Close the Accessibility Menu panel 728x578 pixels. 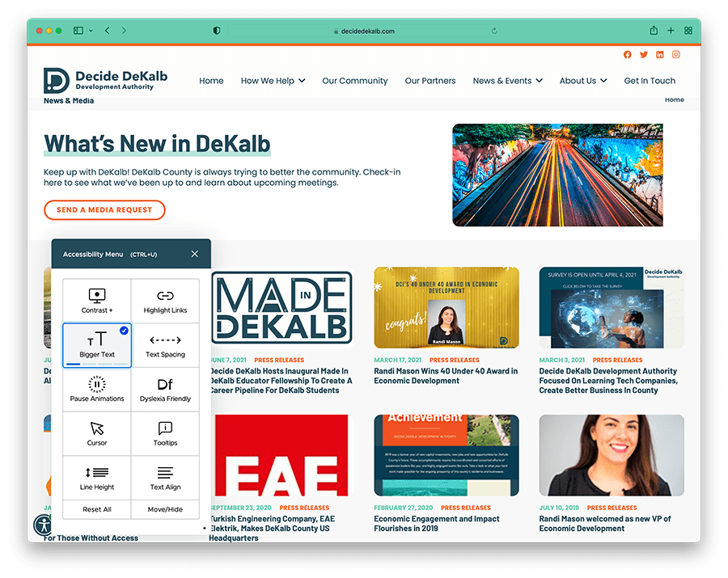(194, 254)
